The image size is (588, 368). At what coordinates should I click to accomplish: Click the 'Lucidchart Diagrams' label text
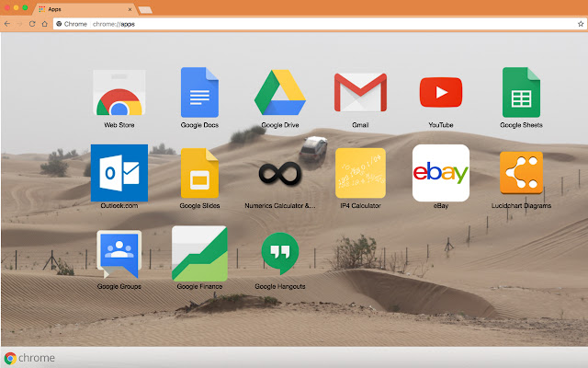click(521, 206)
